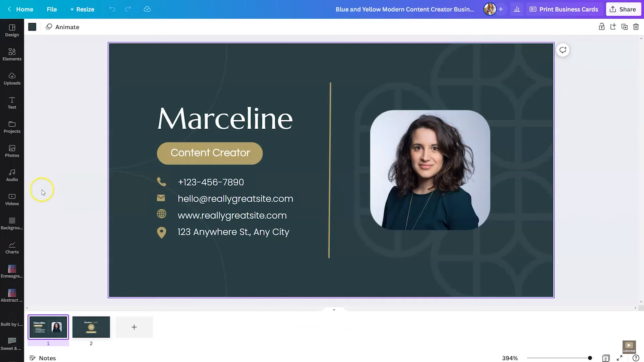Screen dimensions: 644x362
Task: Select page 2 thumbnail
Action: pyautogui.click(x=91, y=327)
